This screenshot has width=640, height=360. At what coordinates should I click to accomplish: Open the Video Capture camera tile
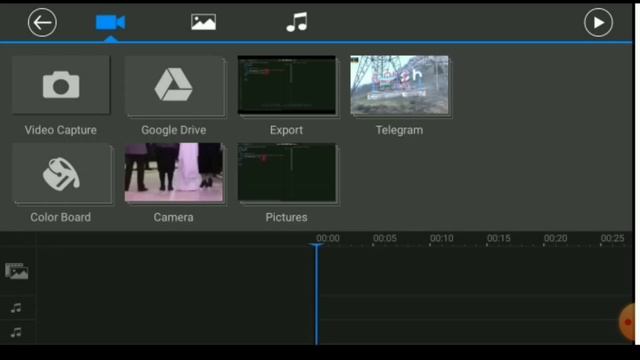tap(61, 85)
